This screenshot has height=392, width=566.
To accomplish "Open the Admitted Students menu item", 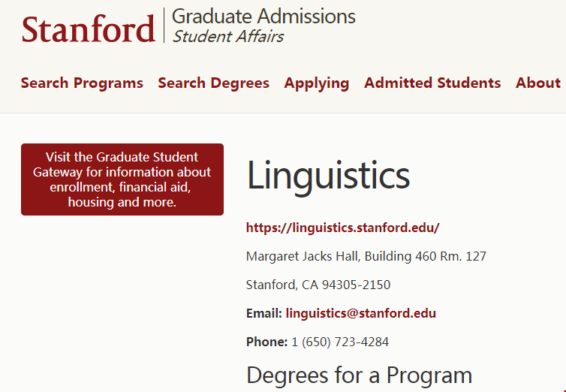I will coord(432,83).
